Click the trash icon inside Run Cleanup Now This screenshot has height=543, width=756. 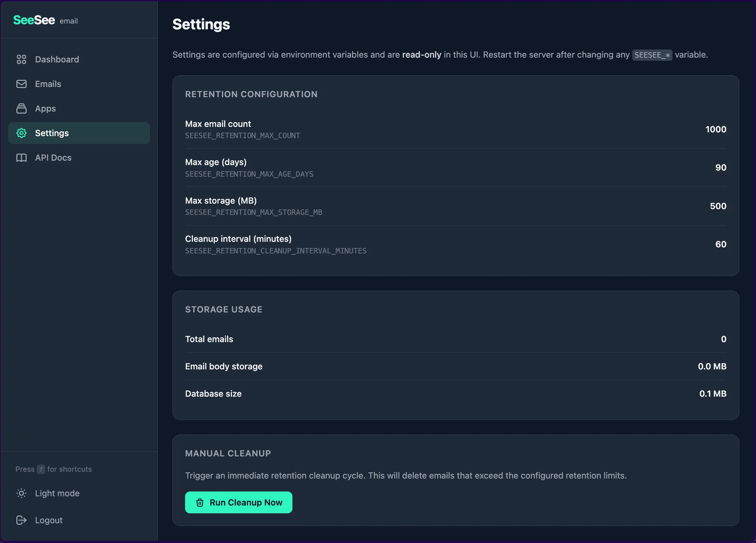199,502
